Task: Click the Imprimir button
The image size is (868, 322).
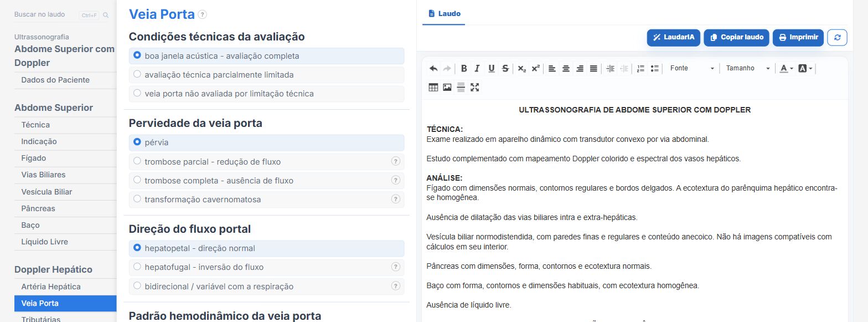Action: (x=798, y=38)
